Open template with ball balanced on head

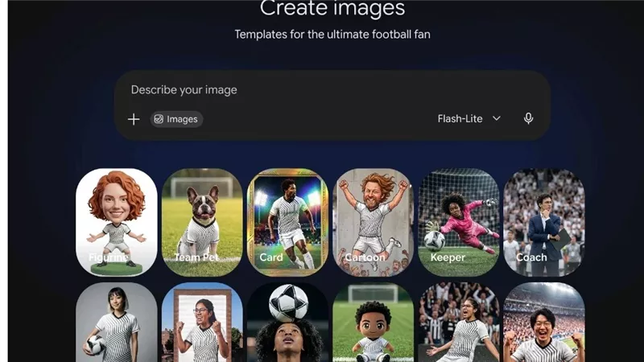click(287, 323)
